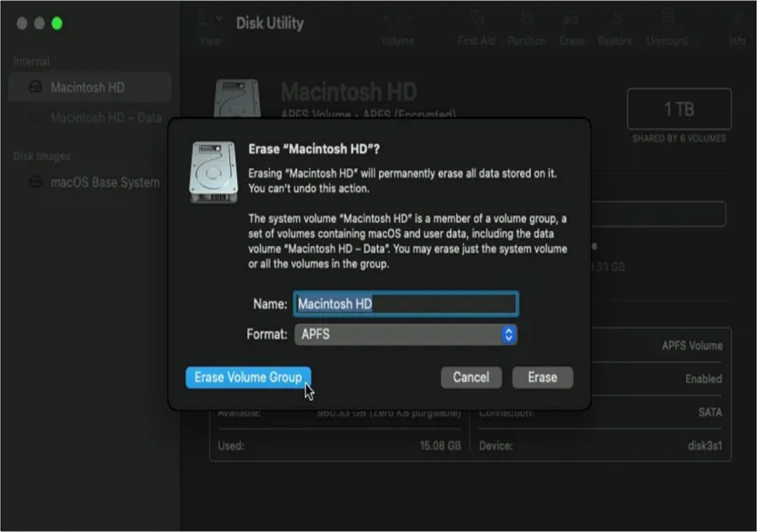Confirm with the dialog's Erase button
Image resolution: width=757 pixels, height=532 pixels.
click(542, 377)
